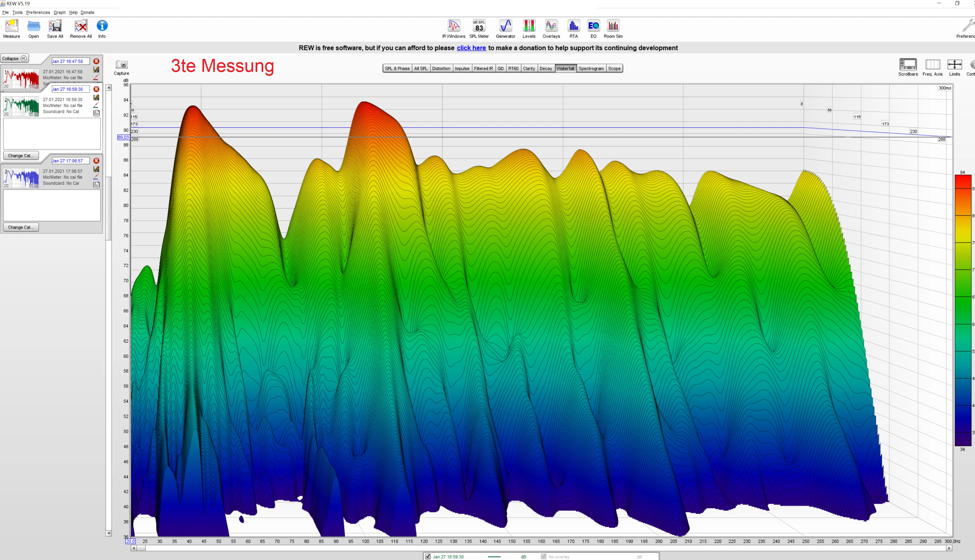Open the Freq. Axis setting icon
This screenshot has height=560, width=975.
[x=932, y=67]
